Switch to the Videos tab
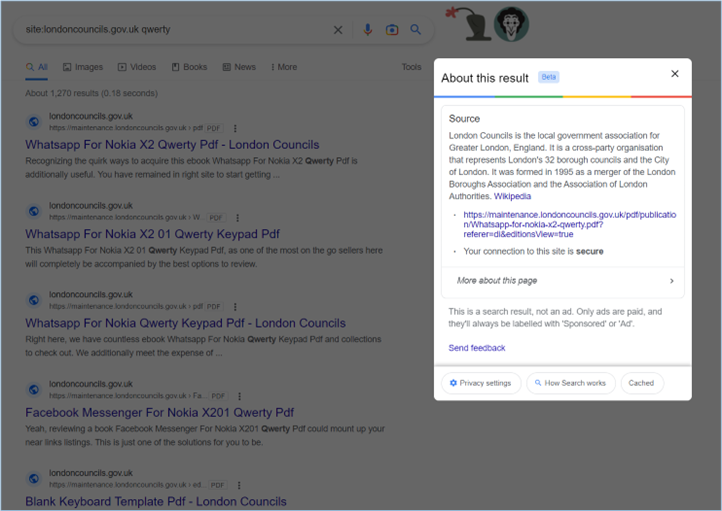Screen dimensions: 722x511 [137, 67]
